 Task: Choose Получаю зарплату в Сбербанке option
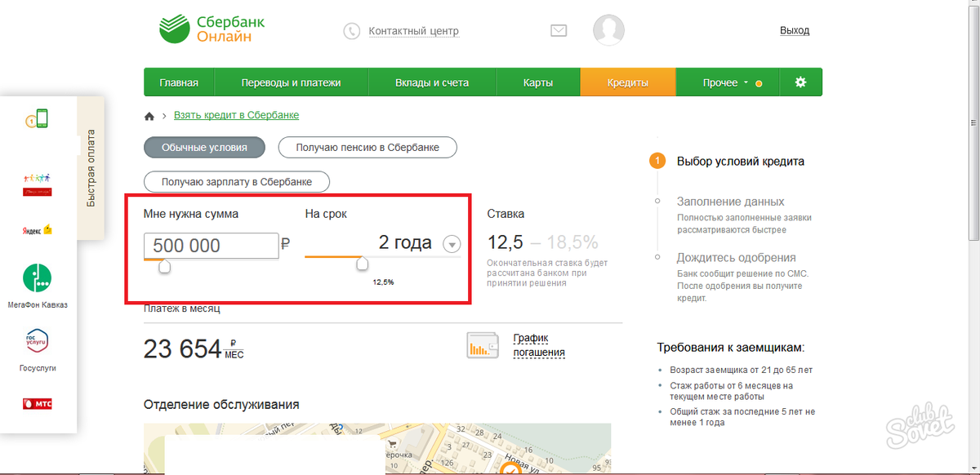pos(238,182)
